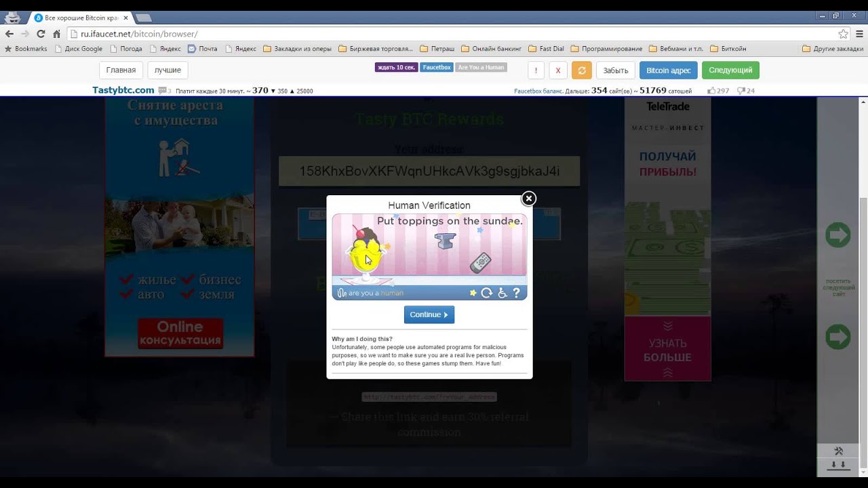
Task: Click the Online консультация ad button
Action: click(x=180, y=333)
